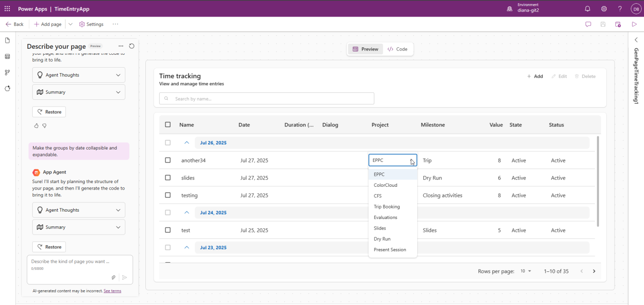Tick the checkbox on the testing row
The image size is (644, 305).
point(167,195)
